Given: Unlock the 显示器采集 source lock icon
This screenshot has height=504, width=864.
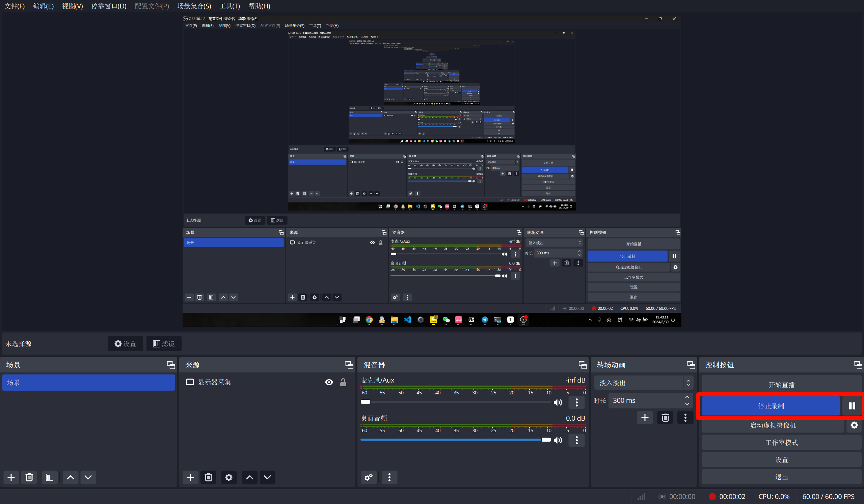Looking at the screenshot, I should [343, 382].
